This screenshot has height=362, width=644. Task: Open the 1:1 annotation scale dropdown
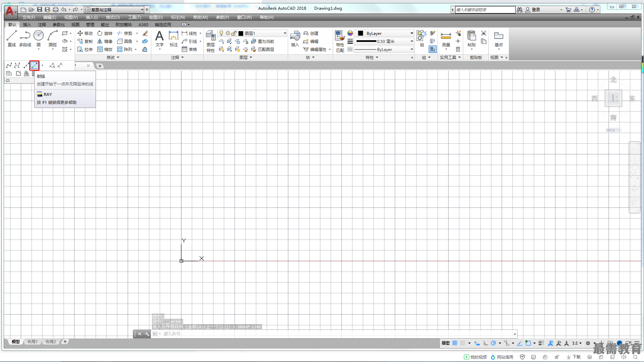(577, 343)
